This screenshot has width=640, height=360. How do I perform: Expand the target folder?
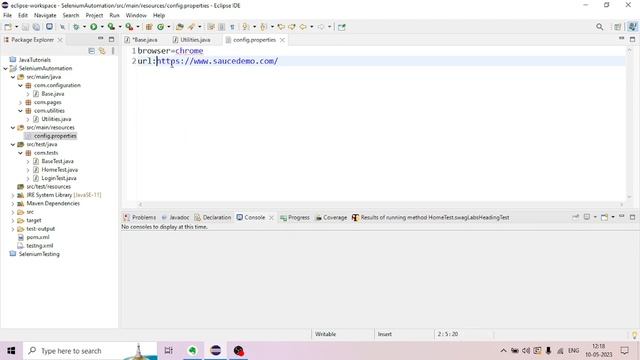click(13, 220)
